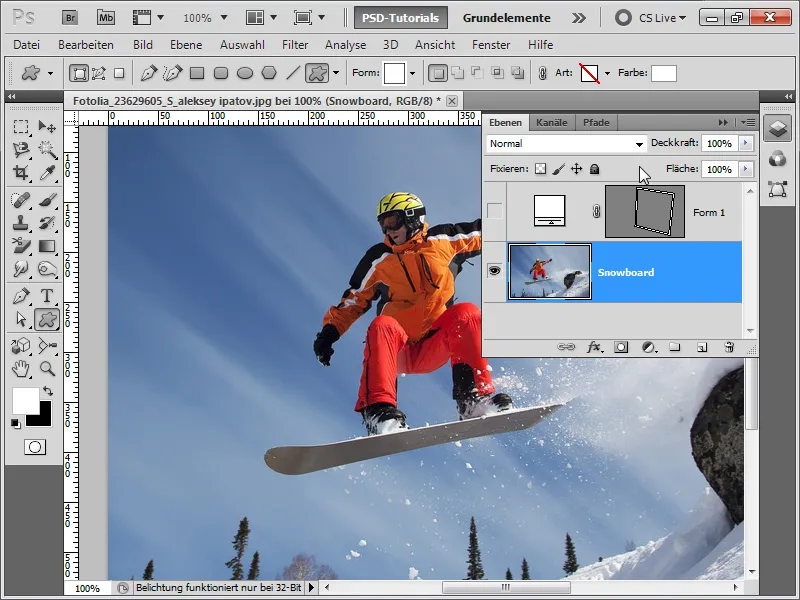Show more workspaces with double arrow
Image resolution: width=800 pixels, height=600 pixels.
579,18
